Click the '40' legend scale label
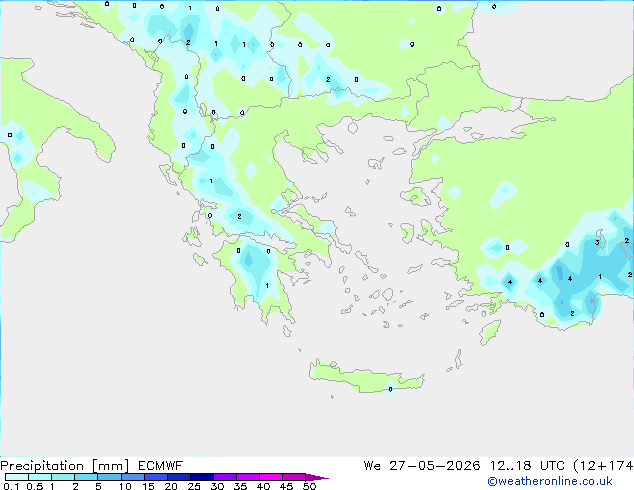634x490 pixels. [264, 486]
